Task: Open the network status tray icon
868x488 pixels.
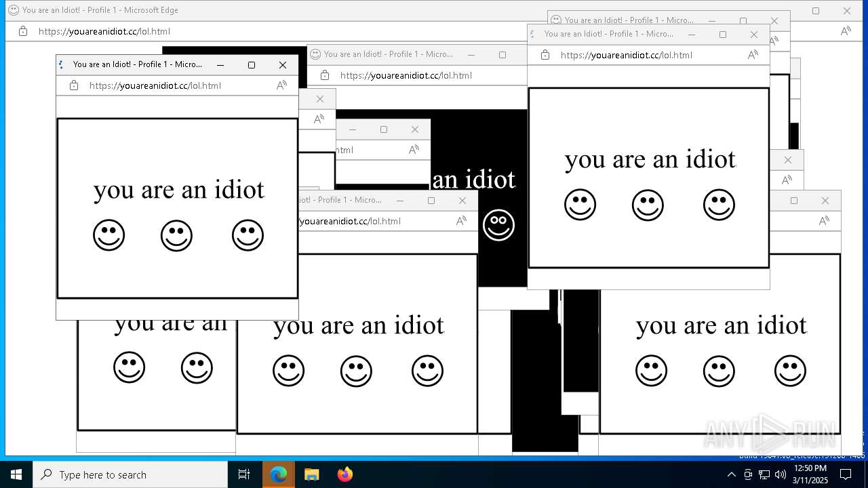Action: point(764,474)
